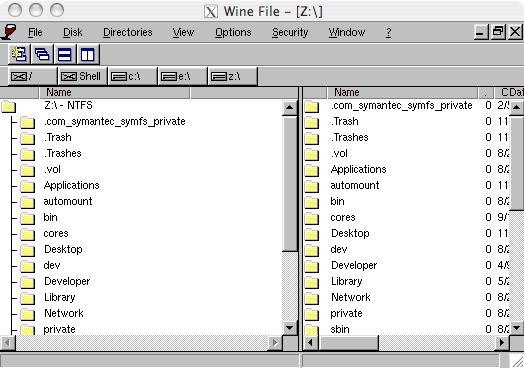Select the Developer entry name in right pane
This screenshot has height=368, width=524.
point(354,265)
